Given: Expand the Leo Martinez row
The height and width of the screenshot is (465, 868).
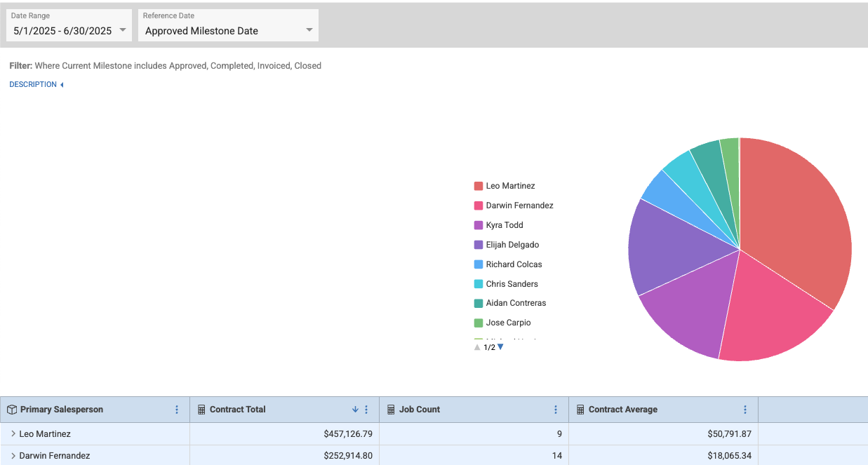Looking at the screenshot, I should (x=13, y=434).
